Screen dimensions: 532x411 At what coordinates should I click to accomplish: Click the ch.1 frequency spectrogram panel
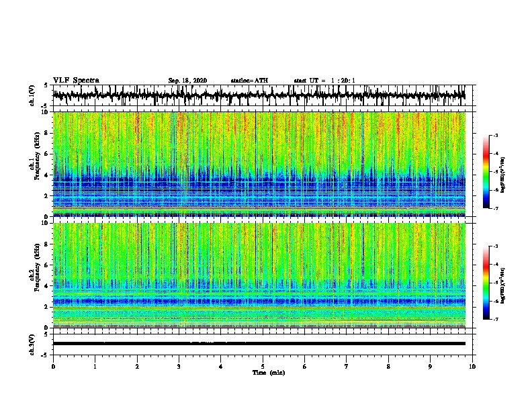pos(259,164)
